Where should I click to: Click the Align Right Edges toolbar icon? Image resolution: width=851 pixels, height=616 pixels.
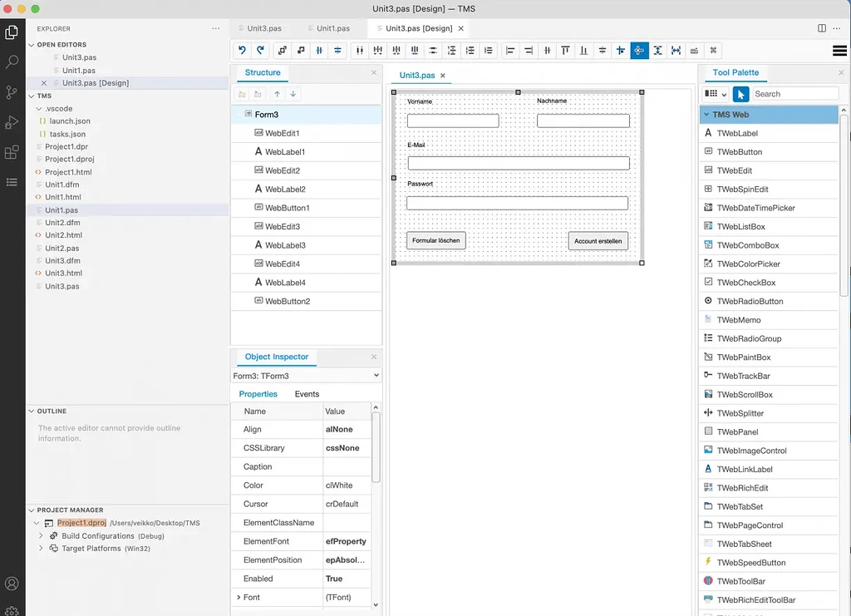529,51
